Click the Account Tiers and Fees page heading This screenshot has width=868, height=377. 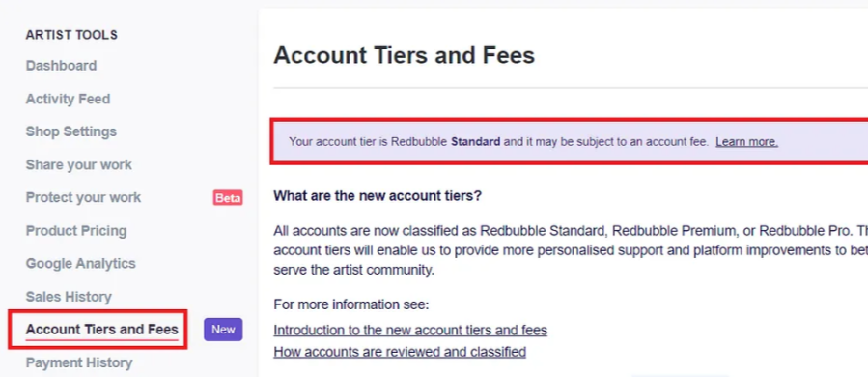coord(405,55)
